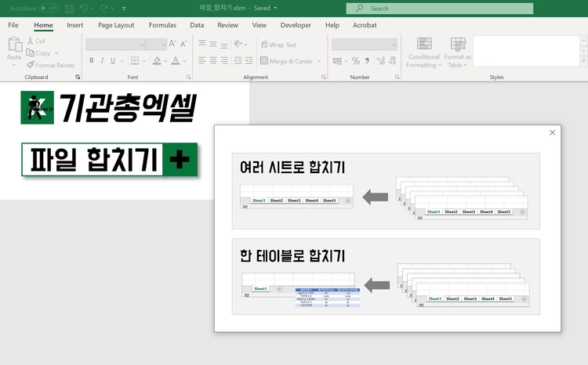
Task: Open the font color picker arrow
Action: click(184, 61)
